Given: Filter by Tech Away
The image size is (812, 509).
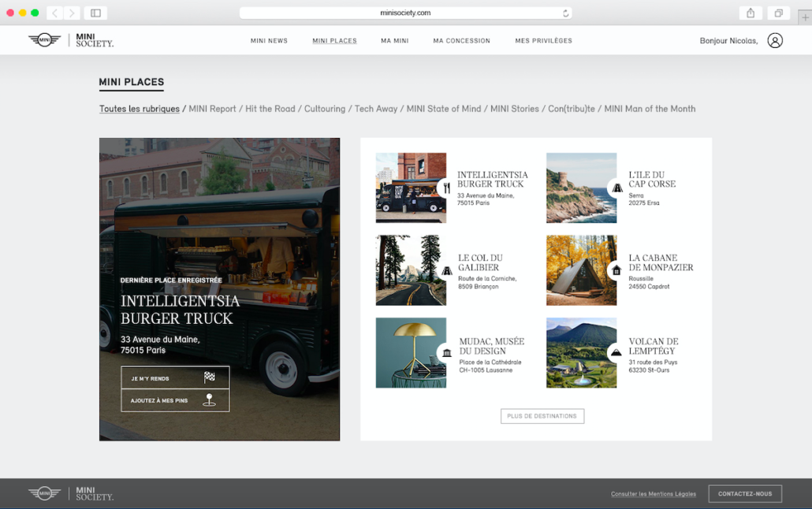Looking at the screenshot, I should point(376,109).
